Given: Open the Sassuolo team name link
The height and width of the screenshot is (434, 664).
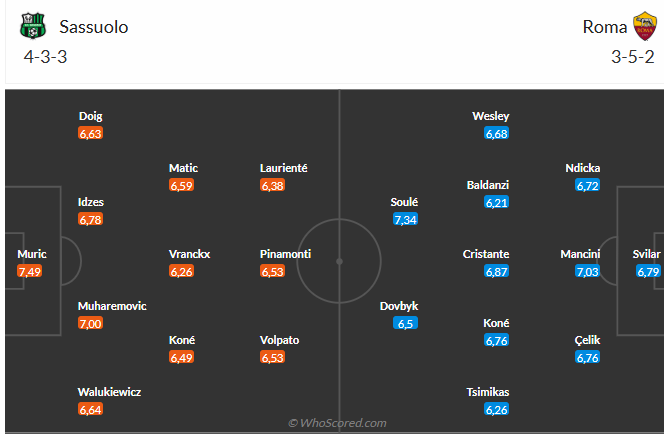Looking at the screenshot, I should (x=93, y=27).
